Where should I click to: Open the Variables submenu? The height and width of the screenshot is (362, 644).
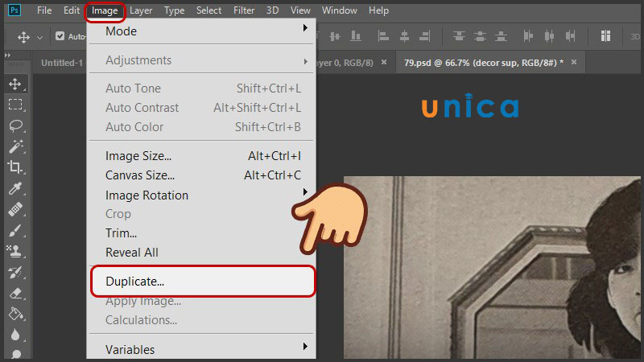(201, 349)
